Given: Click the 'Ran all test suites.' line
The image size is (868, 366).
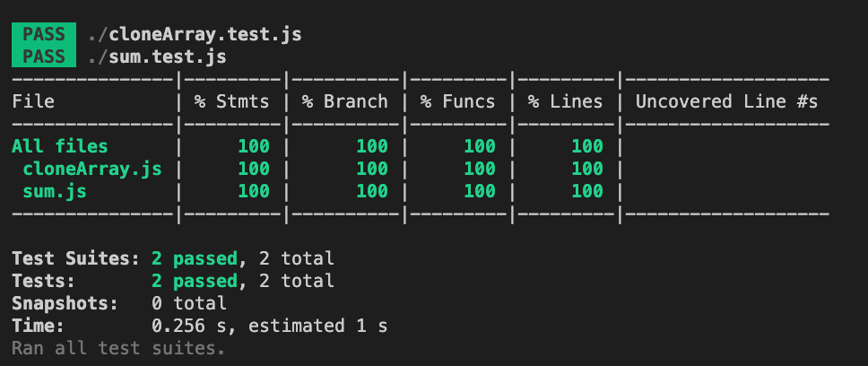Looking at the screenshot, I should point(119,348).
